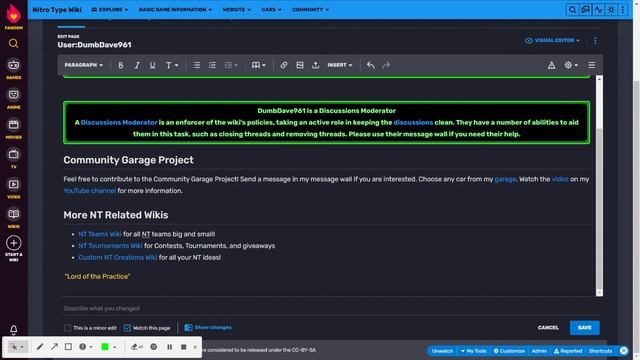Viewport: 640px width, 360px height.
Task: Insert a link with the chain icon
Action: (x=284, y=65)
